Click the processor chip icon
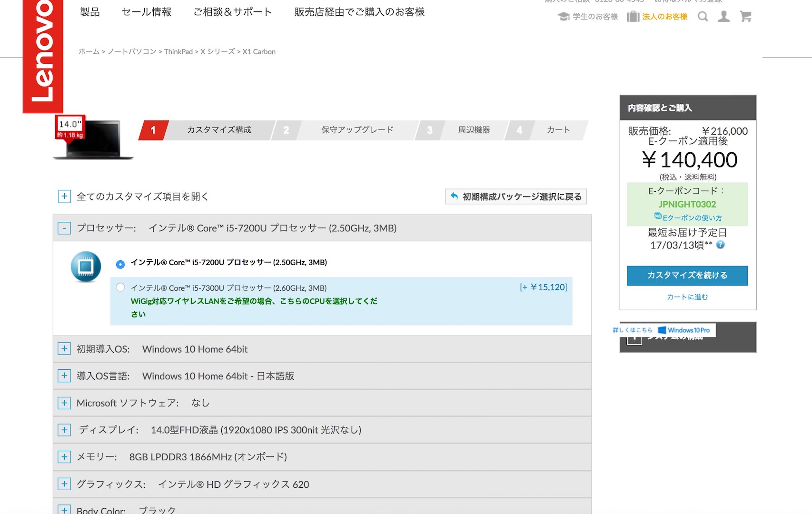 [x=86, y=267]
